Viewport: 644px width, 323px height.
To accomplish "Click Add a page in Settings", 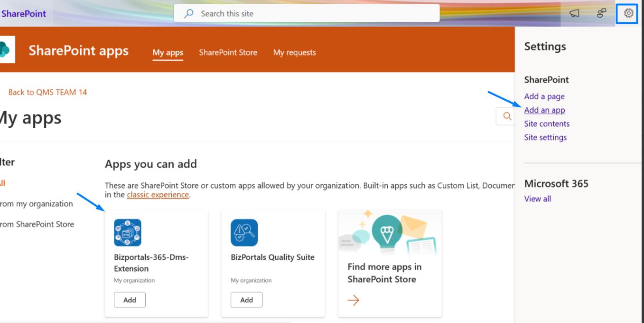I will tap(544, 96).
